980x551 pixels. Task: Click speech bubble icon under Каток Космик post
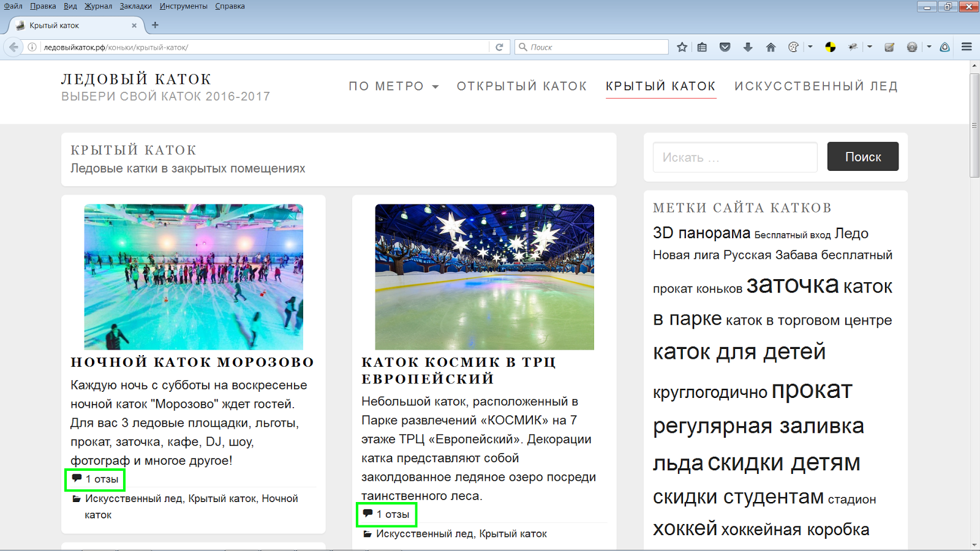coord(367,514)
